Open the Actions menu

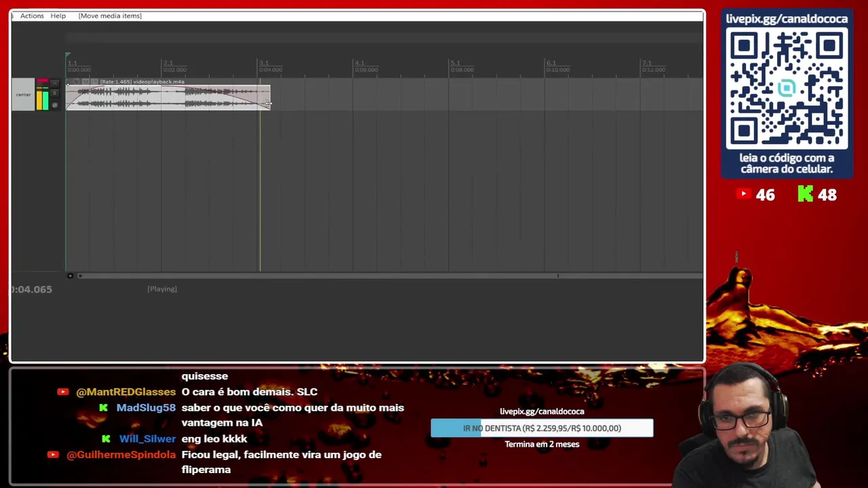(32, 16)
